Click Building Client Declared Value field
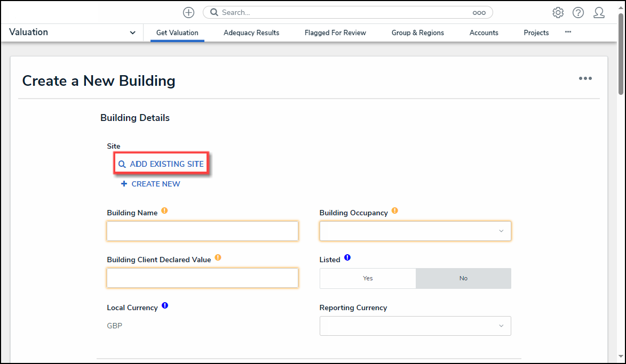This screenshot has width=626, height=364. click(202, 278)
